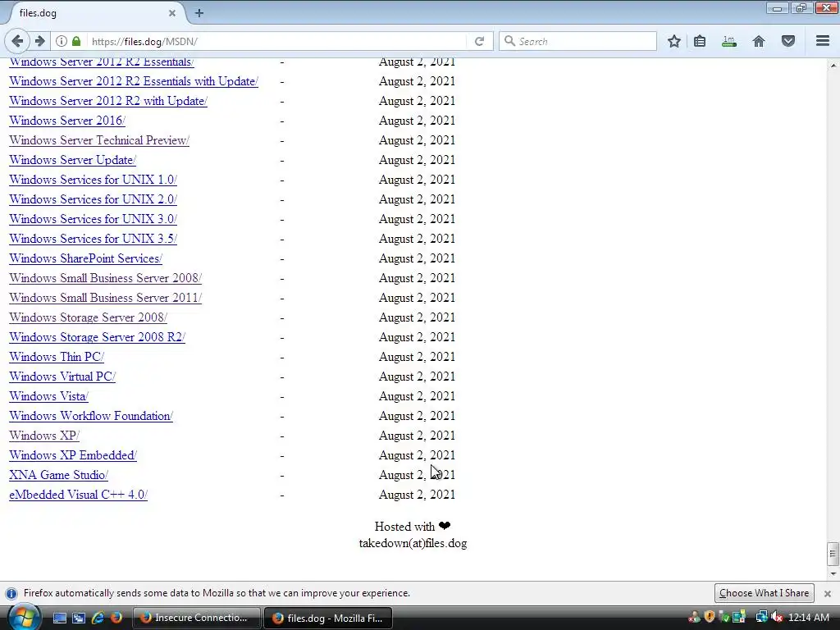Open Firefox hamburger menu

(823, 41)
